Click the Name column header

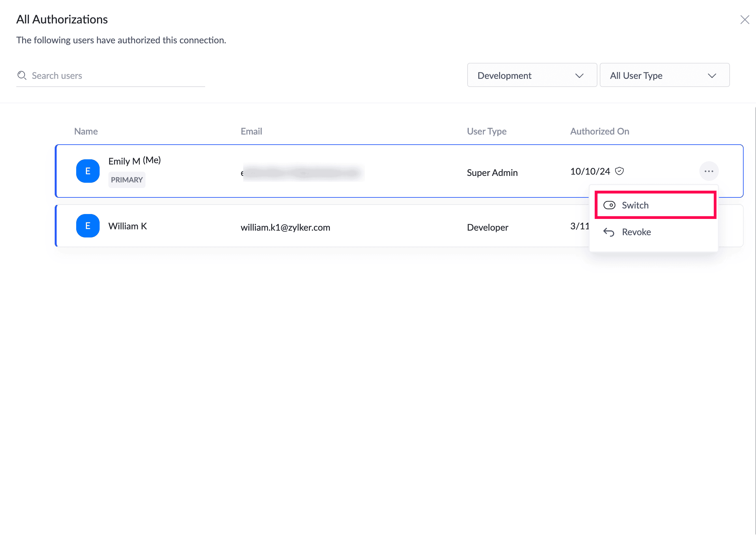tap(86, 131)
